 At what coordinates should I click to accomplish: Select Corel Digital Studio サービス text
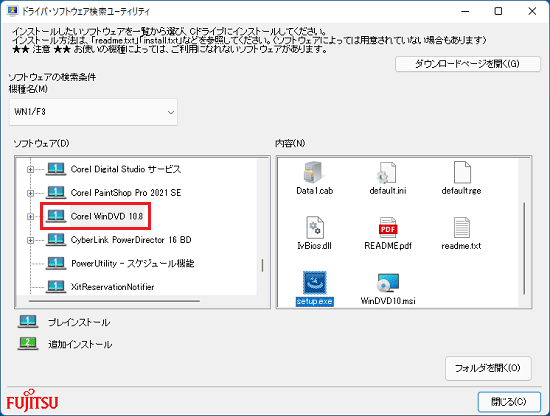pyautogui.click(x=126, y=169)
